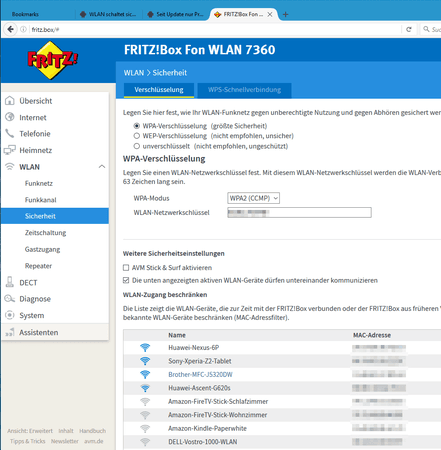Click WLAN breadcrumb in header
Viewport: 441px width, 450px height.
tap(134, 73)
